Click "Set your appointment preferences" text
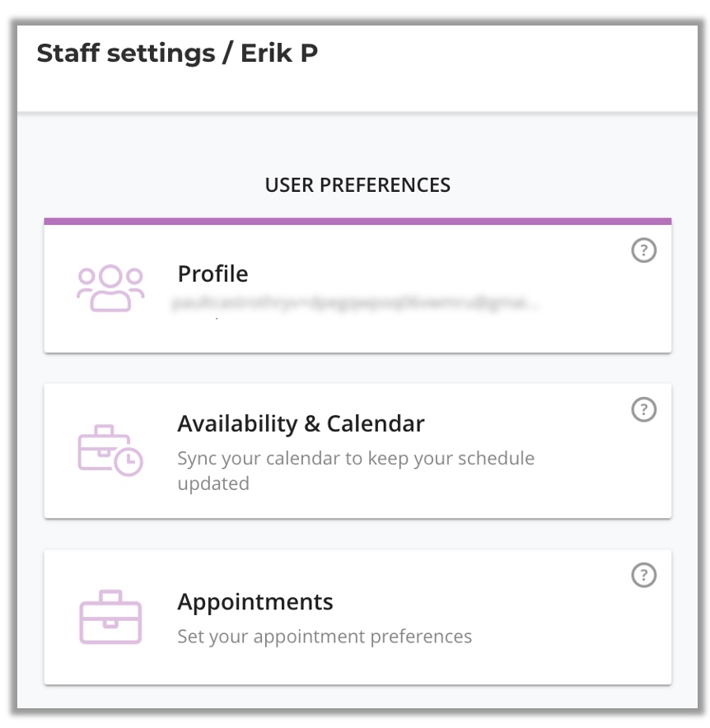Viewport: 710px width, 728px height. click(x=325, y=637)
